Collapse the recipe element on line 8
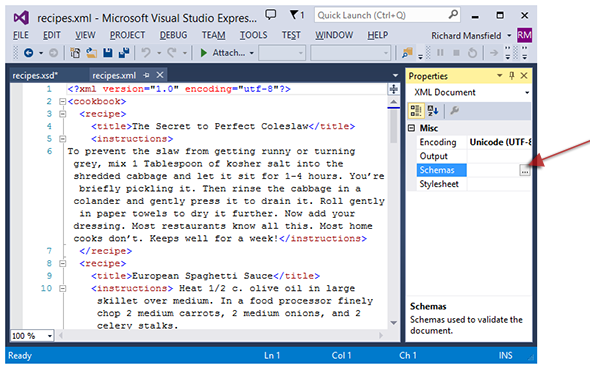590x371 pixels. pyautogui.click(x=62, y=263)
